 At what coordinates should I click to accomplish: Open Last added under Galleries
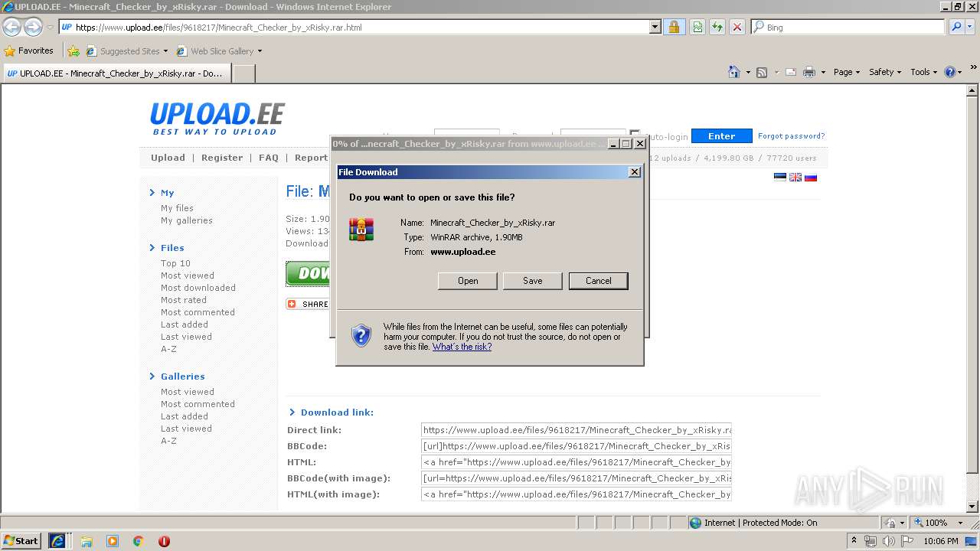click(x=185, y=416)
